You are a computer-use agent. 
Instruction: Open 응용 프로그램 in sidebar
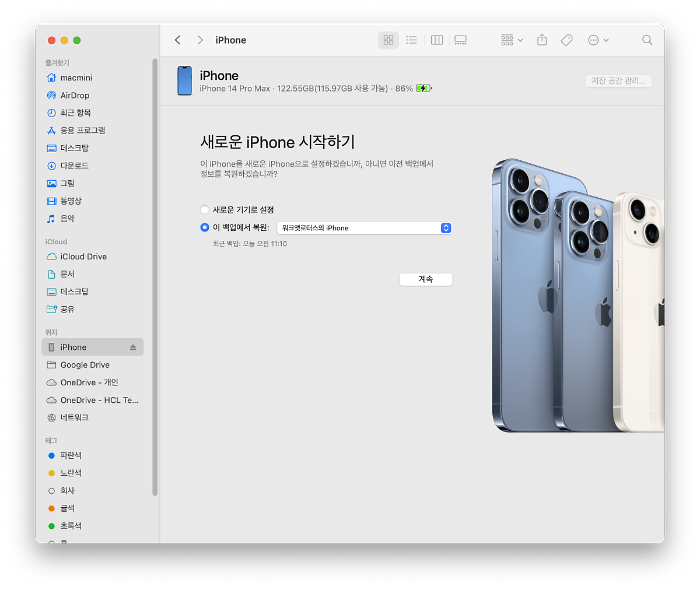coord(93,130)
